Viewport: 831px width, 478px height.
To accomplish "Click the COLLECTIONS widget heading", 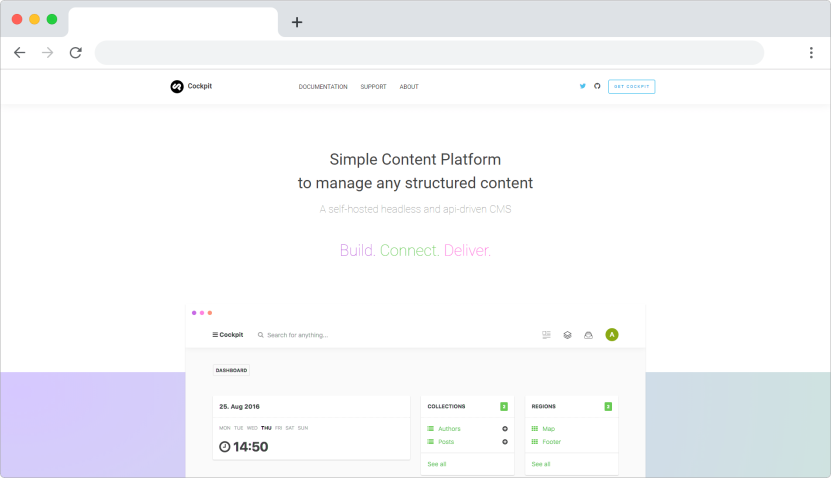I will pyautogui.click(x=446, y=406).
